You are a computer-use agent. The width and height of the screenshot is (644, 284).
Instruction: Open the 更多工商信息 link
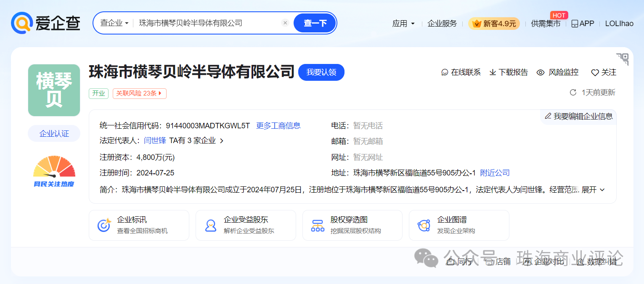[278, 125]
